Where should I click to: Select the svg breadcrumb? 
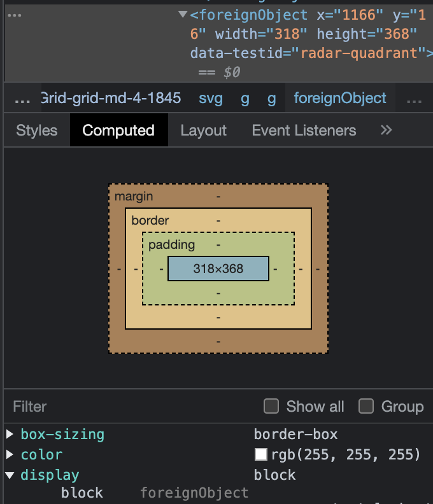[211, 98]
